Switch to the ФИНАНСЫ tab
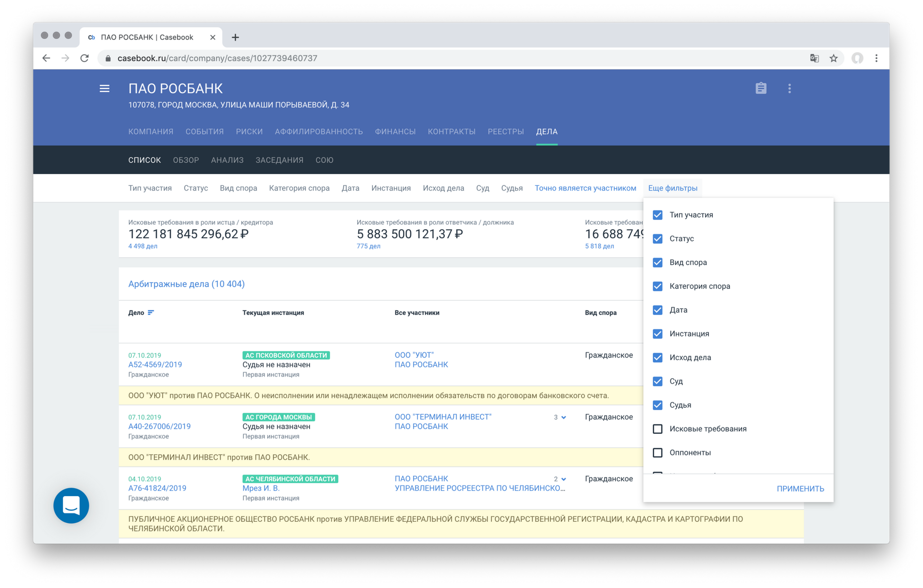The image size is (923, 588). (x=395, y=131)
